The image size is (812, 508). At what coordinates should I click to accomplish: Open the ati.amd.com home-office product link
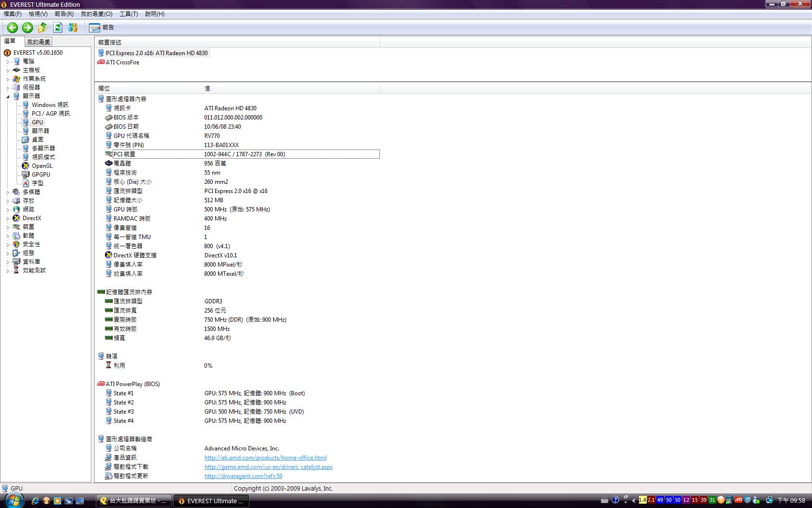265,458
